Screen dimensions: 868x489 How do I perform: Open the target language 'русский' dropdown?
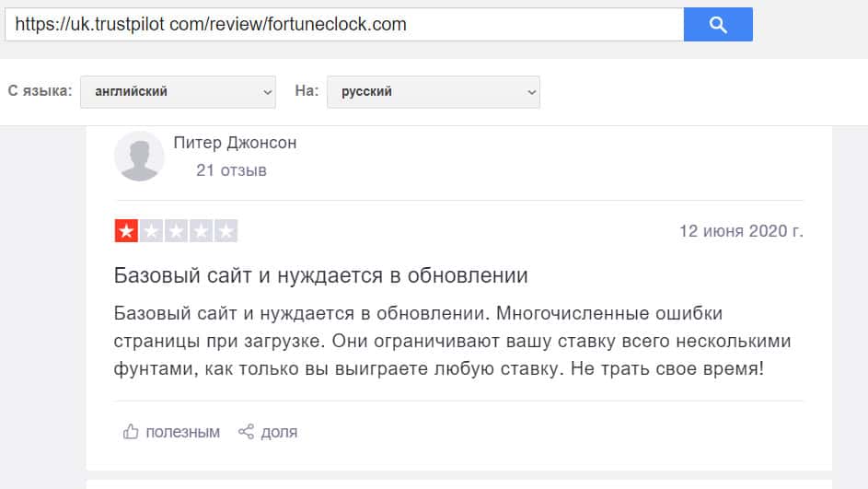click(433, 91)
